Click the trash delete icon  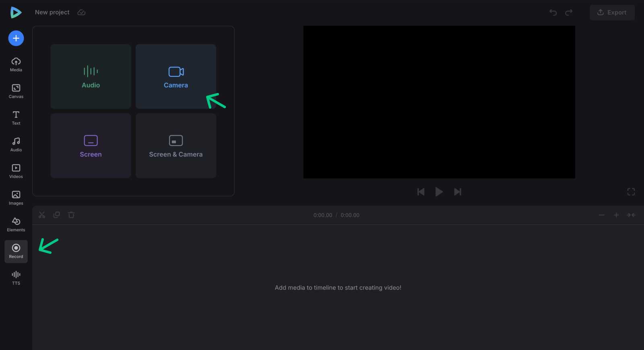pyautogui.click(x=71, y=215)
